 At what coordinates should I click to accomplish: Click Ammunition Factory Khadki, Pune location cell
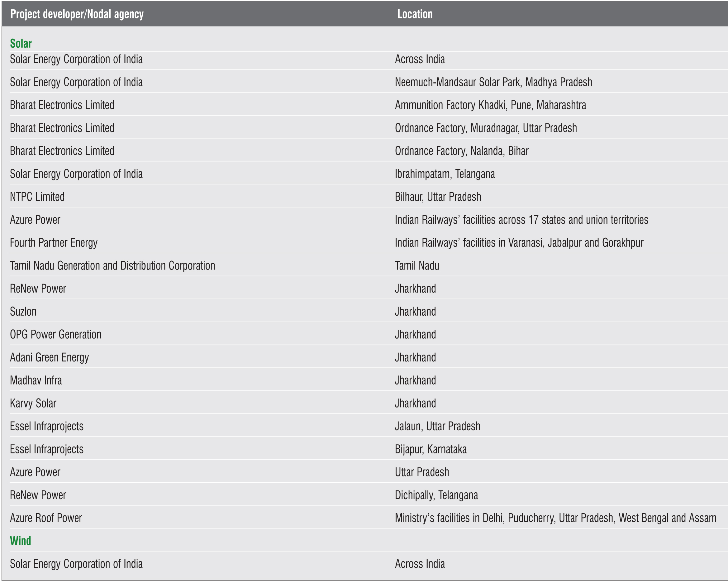pos(490,105)
